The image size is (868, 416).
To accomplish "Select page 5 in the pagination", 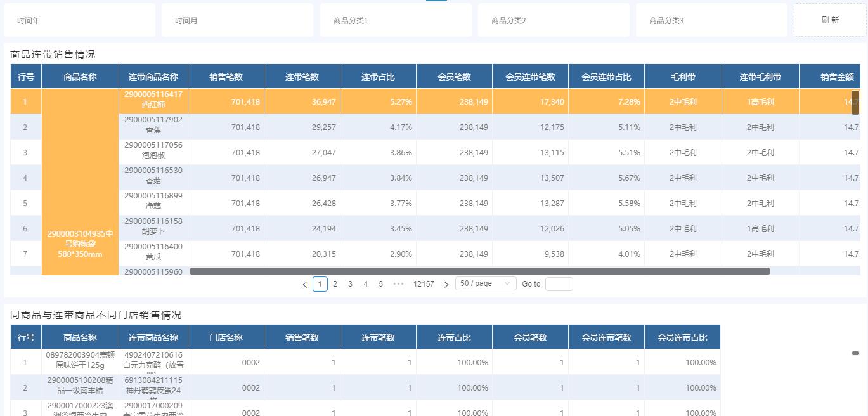I will coord(380,283).
